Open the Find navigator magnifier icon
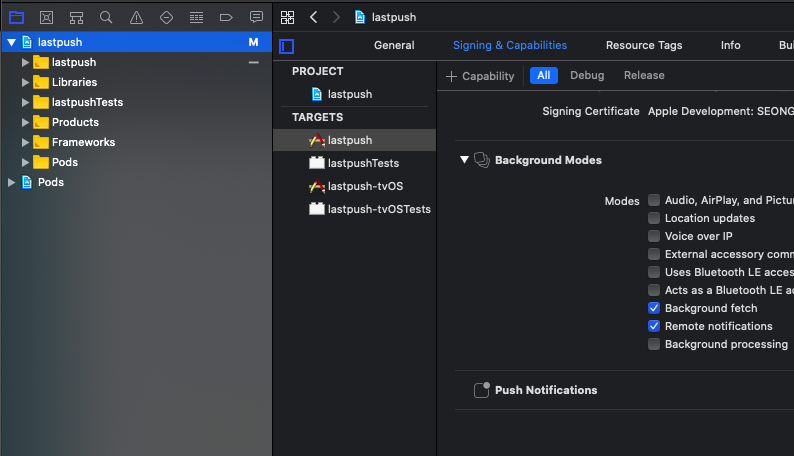This screenshot has width=794, height=456. [106, 18]
